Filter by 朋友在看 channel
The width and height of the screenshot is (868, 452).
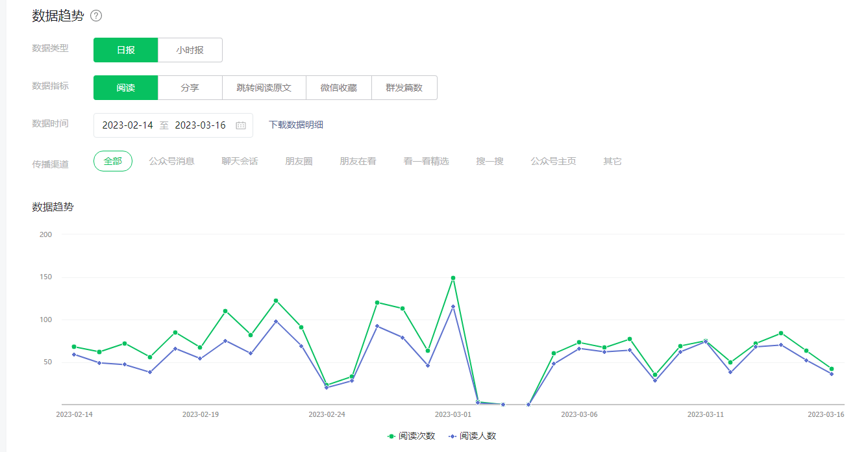coord(358,161)
